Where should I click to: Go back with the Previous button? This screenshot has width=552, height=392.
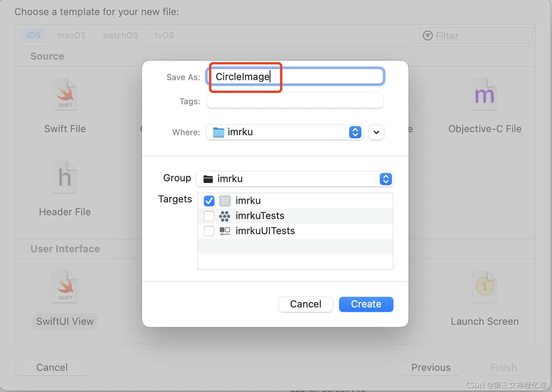click(x=431, y=368)
